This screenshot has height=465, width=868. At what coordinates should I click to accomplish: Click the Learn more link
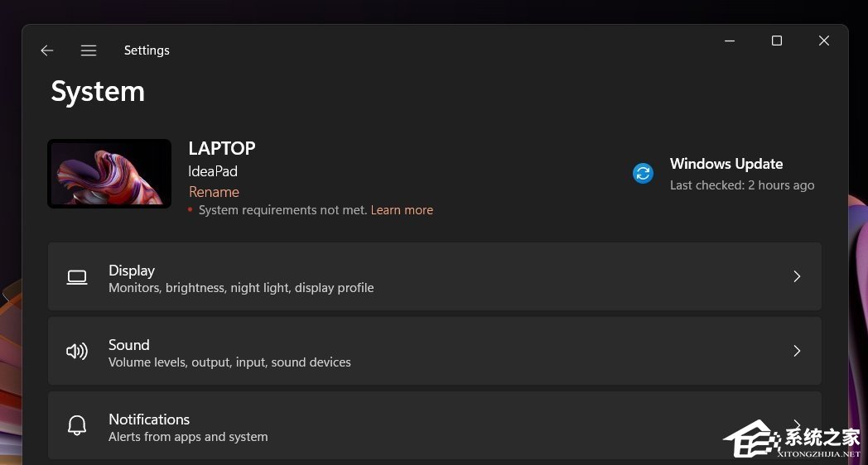point(402,210)
